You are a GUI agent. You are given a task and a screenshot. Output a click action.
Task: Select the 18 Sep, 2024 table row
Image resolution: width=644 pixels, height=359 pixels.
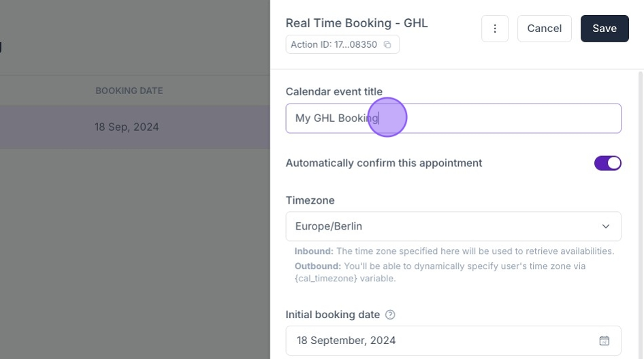pyautogui.click(x=127, y=127)
